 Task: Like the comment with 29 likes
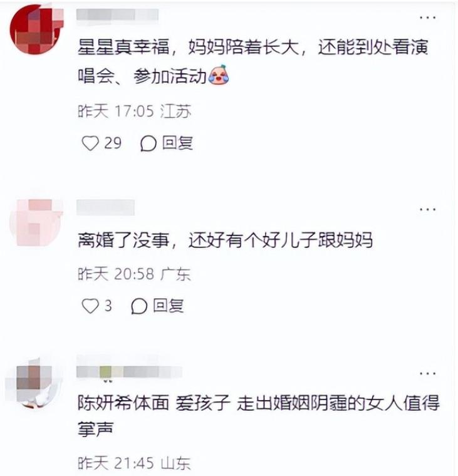point(90,143)
